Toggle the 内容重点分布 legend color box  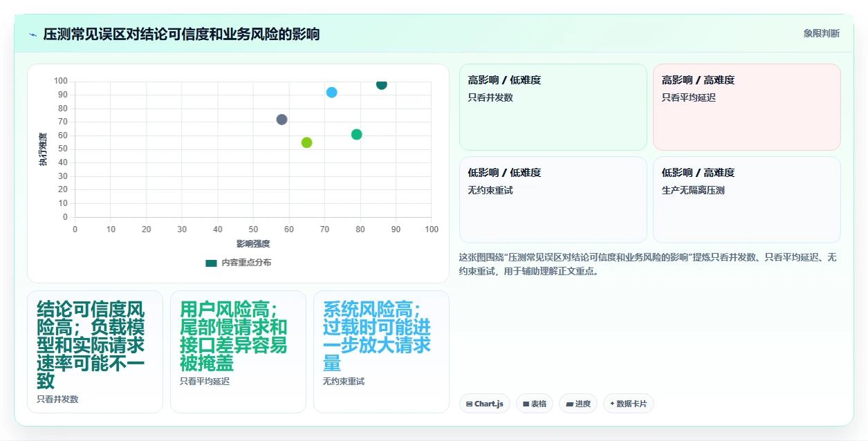click(211, 263)
